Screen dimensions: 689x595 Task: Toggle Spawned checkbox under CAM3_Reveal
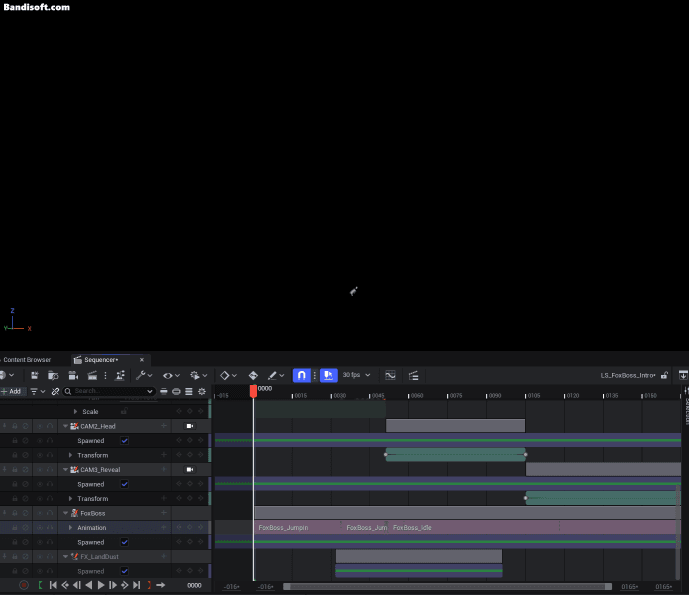point(124,484)
